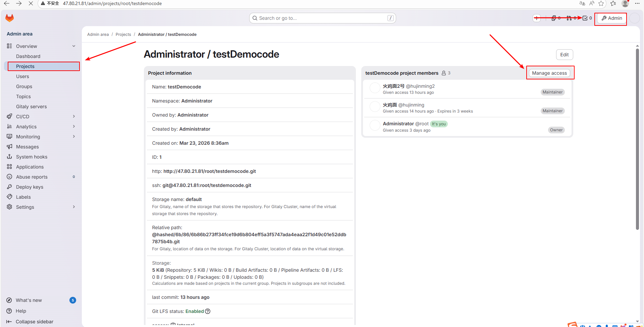Expand the Settings menu chevron
Image resolution: width=644 pixels, height=327 pixels.
74,207
